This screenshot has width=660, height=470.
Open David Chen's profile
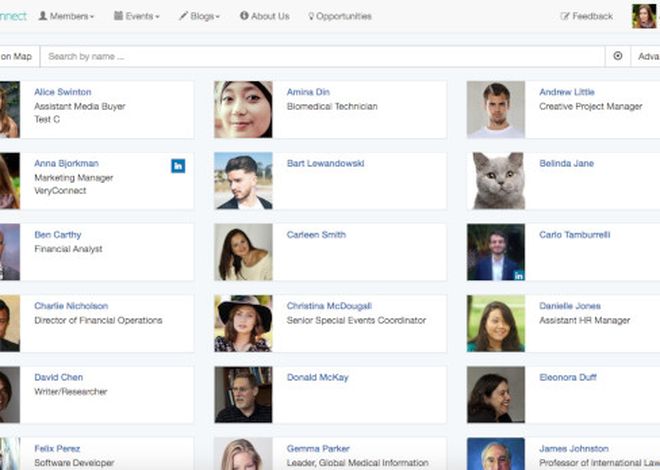(59, 377)
